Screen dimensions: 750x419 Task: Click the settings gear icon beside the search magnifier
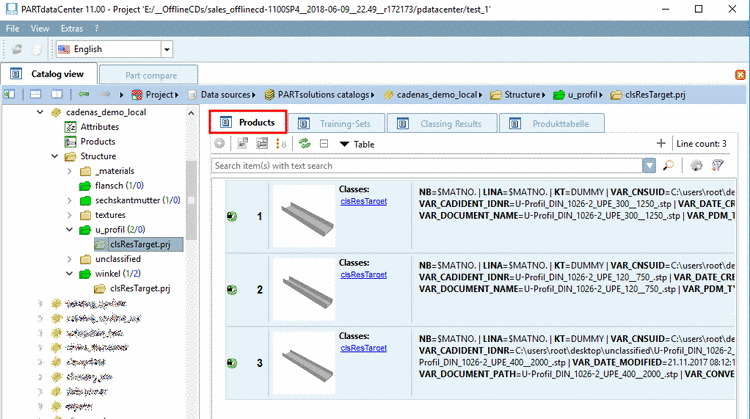(696, 165)
